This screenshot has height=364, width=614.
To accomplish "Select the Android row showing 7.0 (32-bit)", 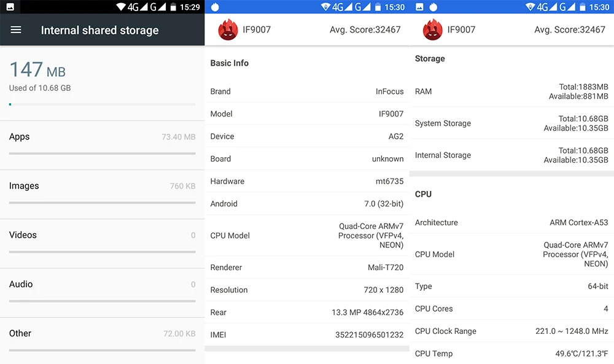I will pyautogui.click(x=307, y=204).
